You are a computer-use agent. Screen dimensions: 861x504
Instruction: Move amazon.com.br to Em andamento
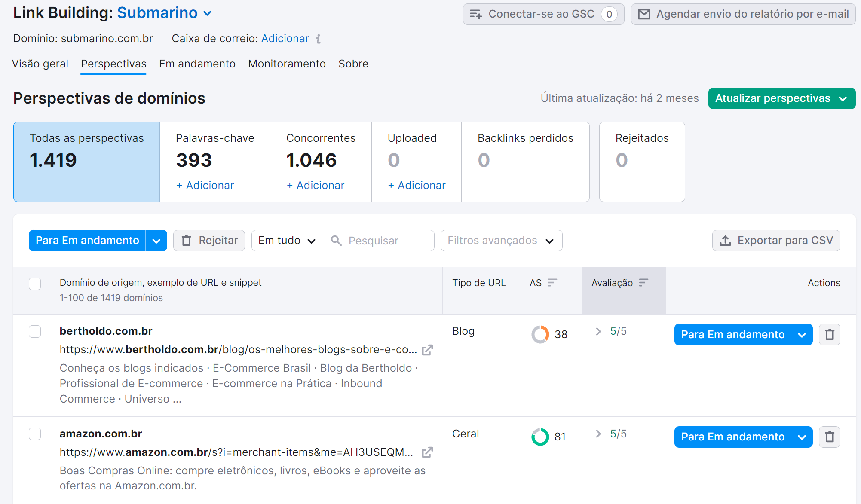[733, 437]
